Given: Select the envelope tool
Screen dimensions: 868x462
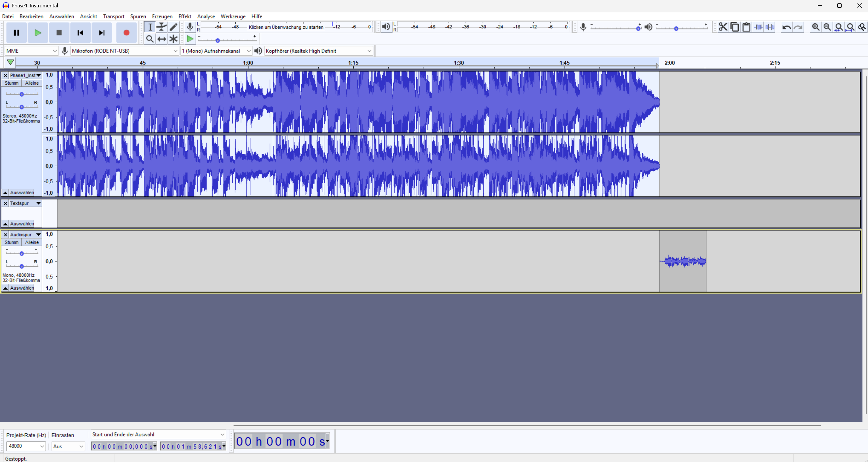Looking at the screenshot, I should pos(162,27).
